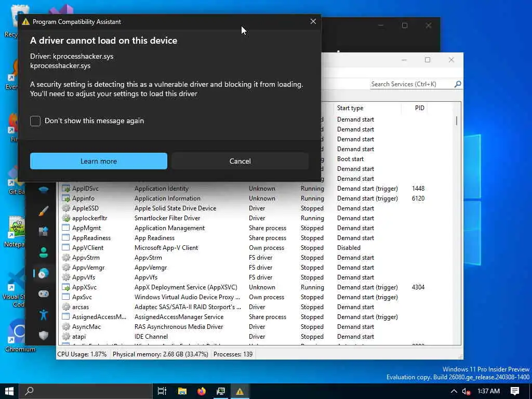The image size is (532, 399).
Task: Open Apps icon in Settings sidebar
Action: [x=44, y=231]
